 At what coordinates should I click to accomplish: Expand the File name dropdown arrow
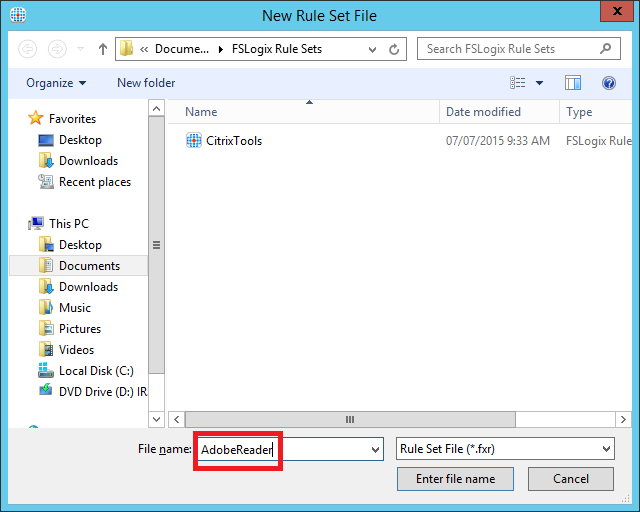point(375,450)
